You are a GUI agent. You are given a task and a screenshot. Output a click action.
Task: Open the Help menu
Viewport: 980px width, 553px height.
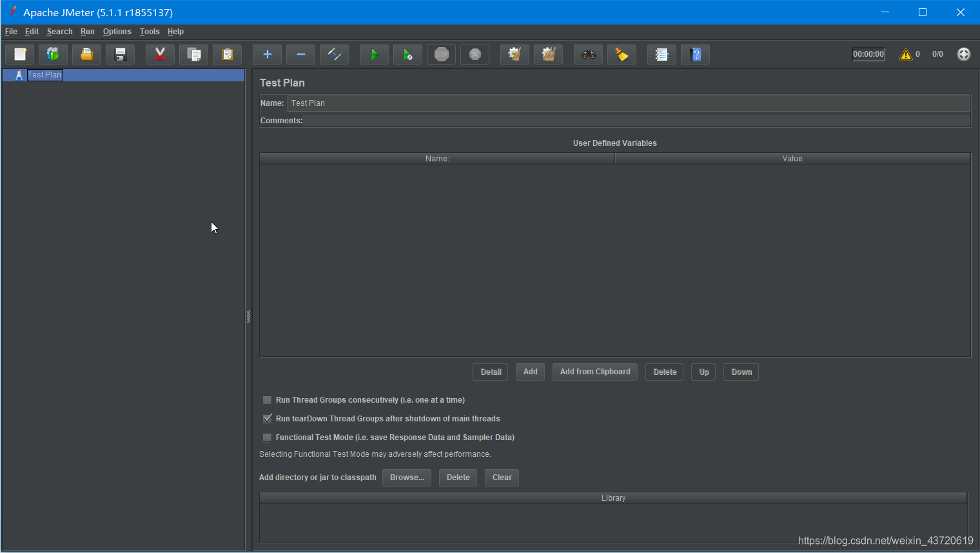175,32
